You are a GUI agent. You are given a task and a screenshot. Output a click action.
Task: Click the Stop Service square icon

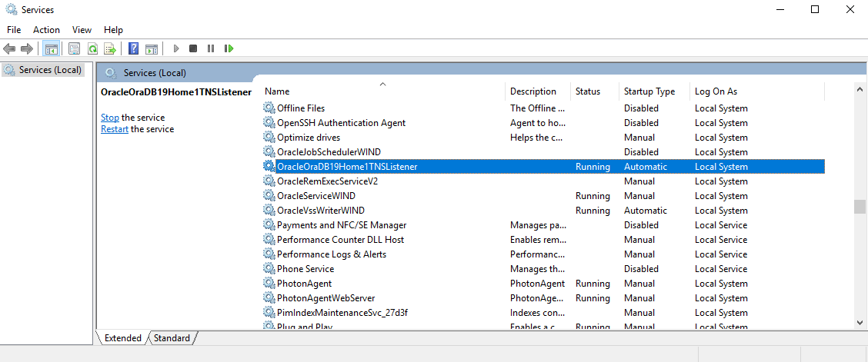point(193,48)
